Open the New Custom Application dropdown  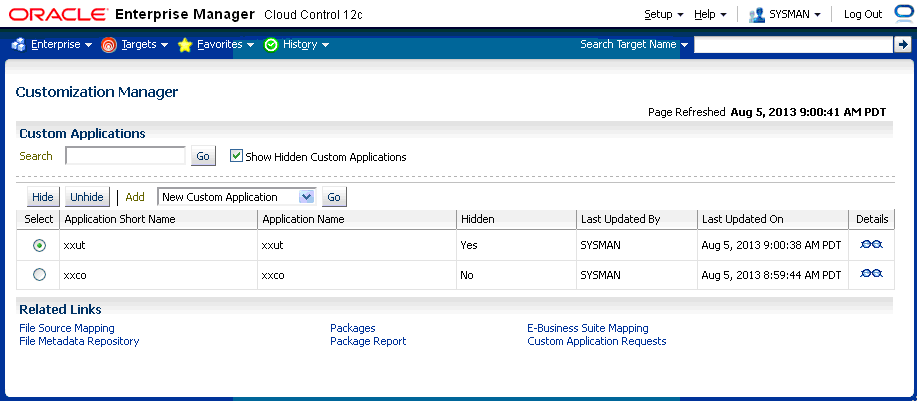point(237,197)
